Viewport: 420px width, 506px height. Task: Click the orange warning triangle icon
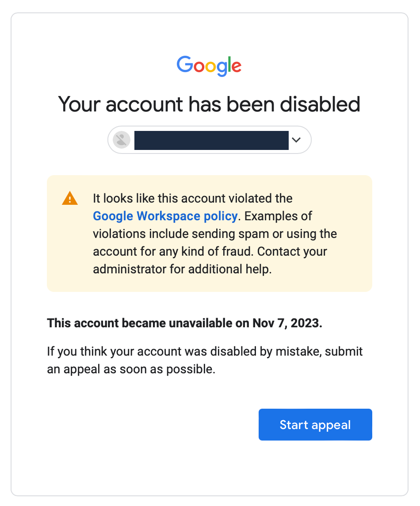coord(70,199)
